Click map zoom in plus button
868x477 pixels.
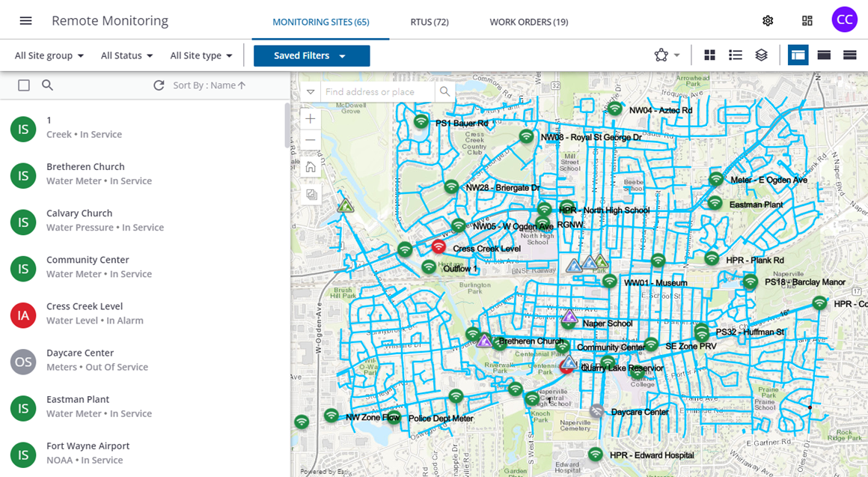311,118
